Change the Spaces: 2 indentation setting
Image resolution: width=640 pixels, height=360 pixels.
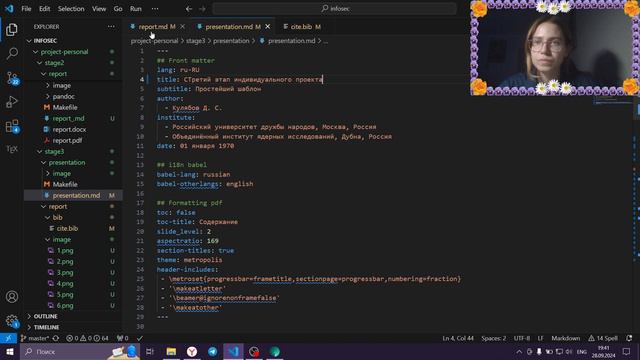coord(493,338)
